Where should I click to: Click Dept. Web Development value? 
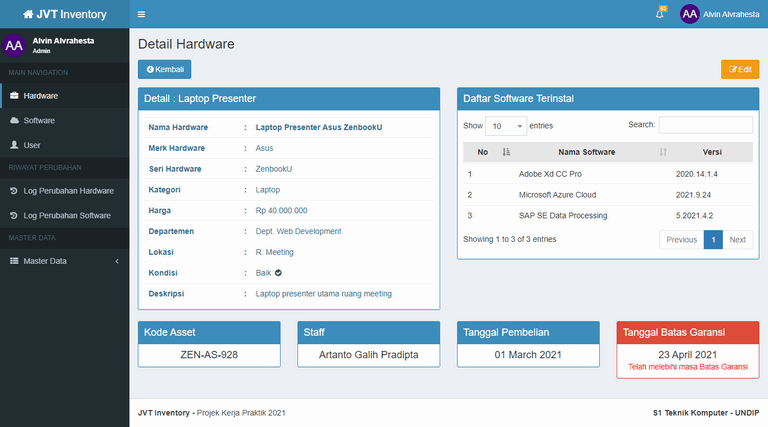(x=298, y=231)
